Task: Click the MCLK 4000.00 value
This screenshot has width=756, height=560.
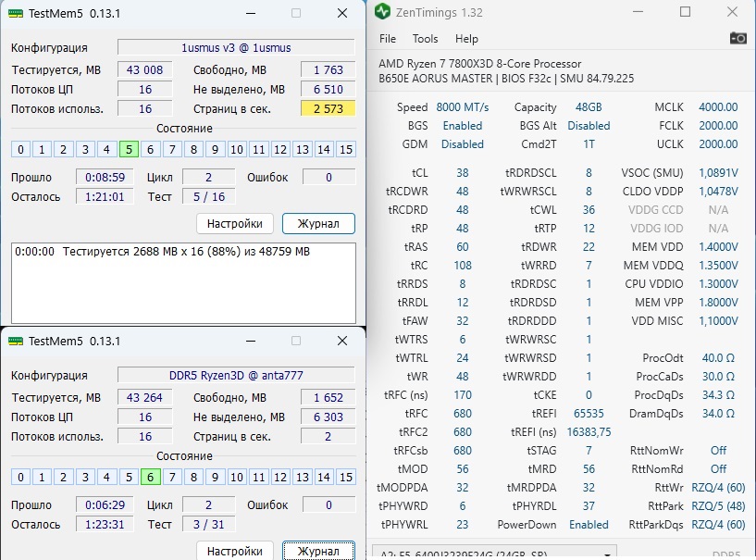Action: [718, 107]
